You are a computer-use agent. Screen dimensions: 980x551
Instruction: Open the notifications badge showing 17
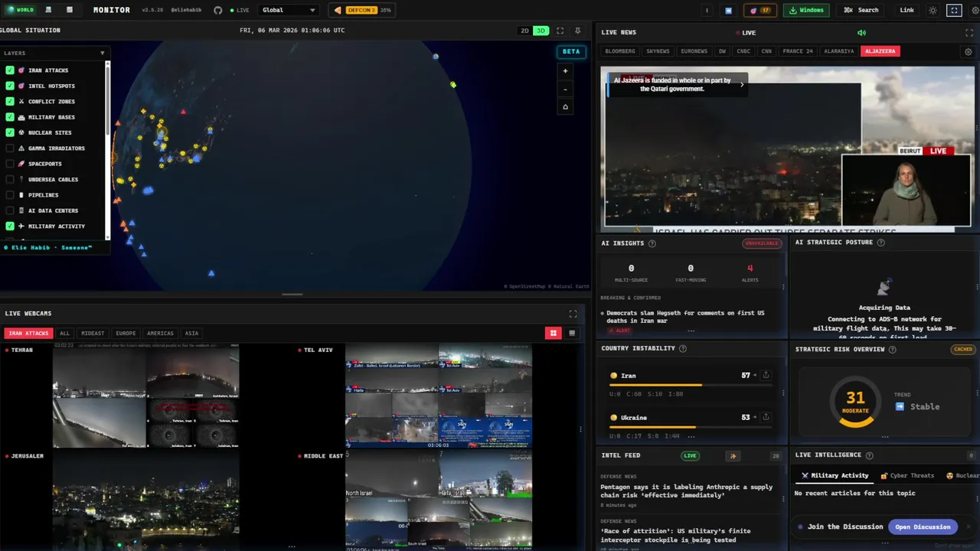[760, 10]
